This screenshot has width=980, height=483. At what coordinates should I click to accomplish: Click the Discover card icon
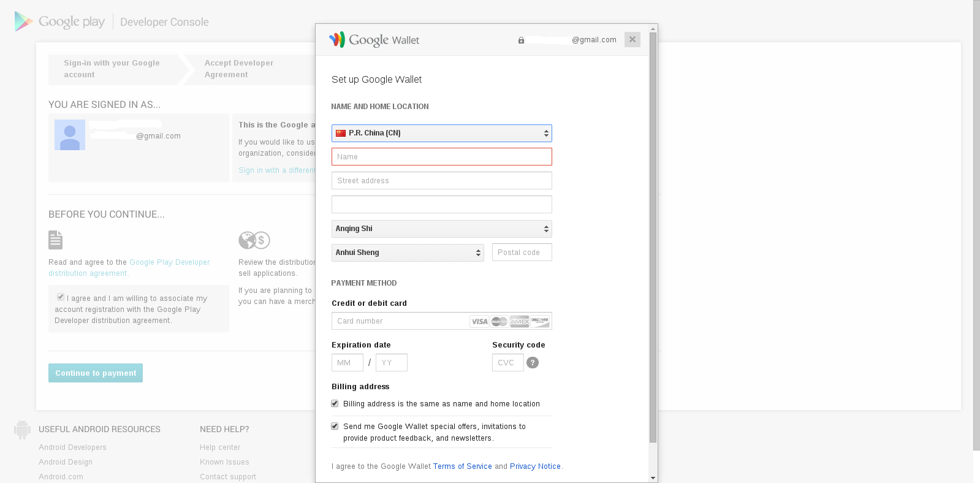click(540, 322)
